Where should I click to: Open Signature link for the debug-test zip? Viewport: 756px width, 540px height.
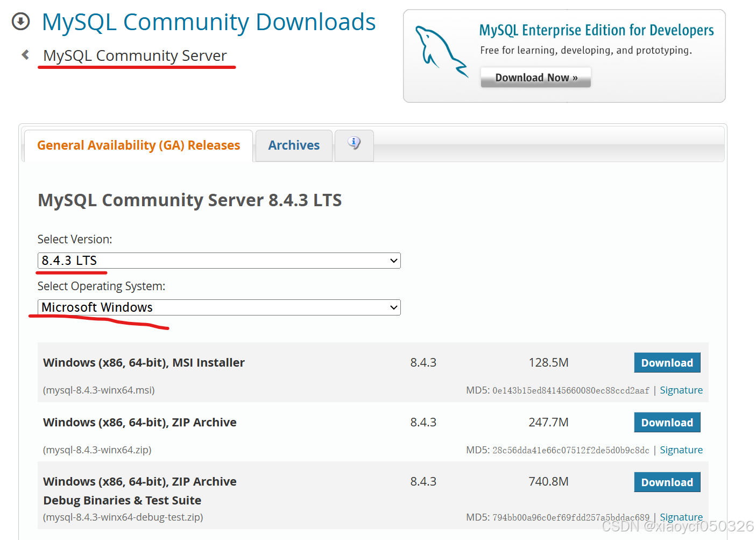coord(681,517)
